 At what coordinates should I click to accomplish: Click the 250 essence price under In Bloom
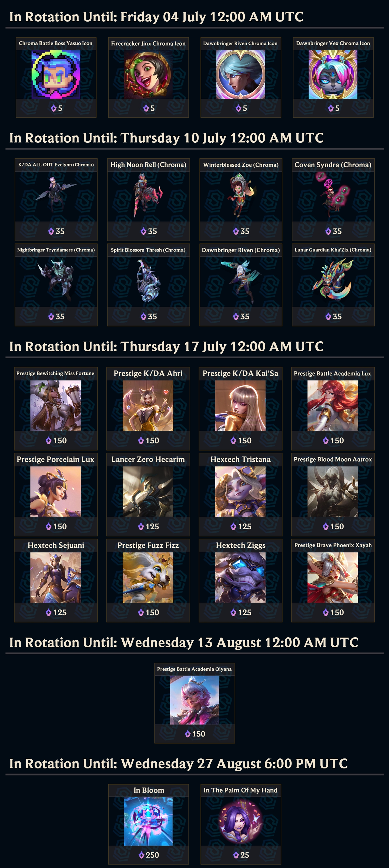[149, 855]
